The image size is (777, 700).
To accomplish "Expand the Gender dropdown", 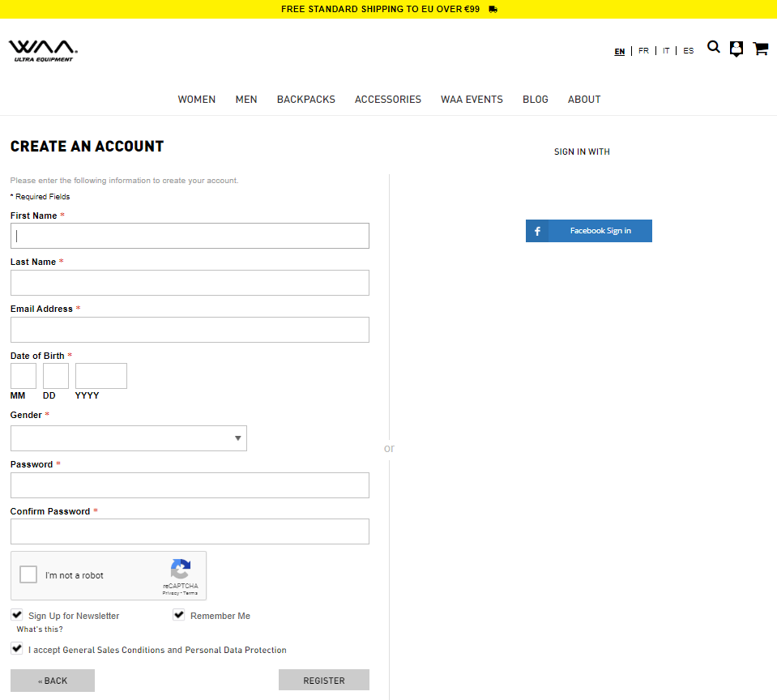I will [x=129, y=438].
